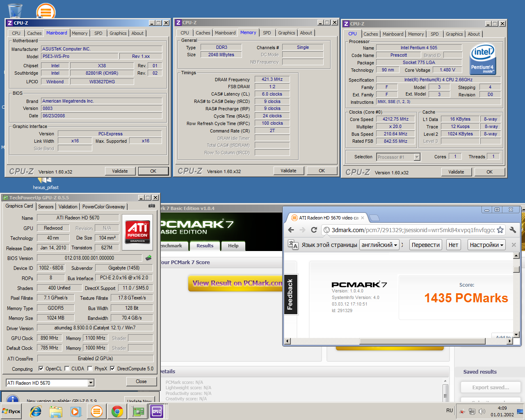525x420 pixels.
Task: Click View Result on PCMark.com button
Action: 235,283
